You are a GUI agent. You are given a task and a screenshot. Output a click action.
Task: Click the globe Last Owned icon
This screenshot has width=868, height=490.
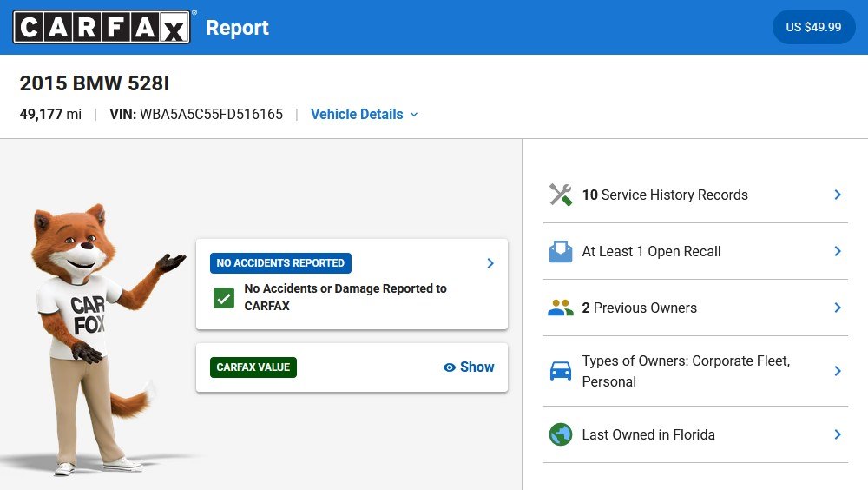click(560, 434)
